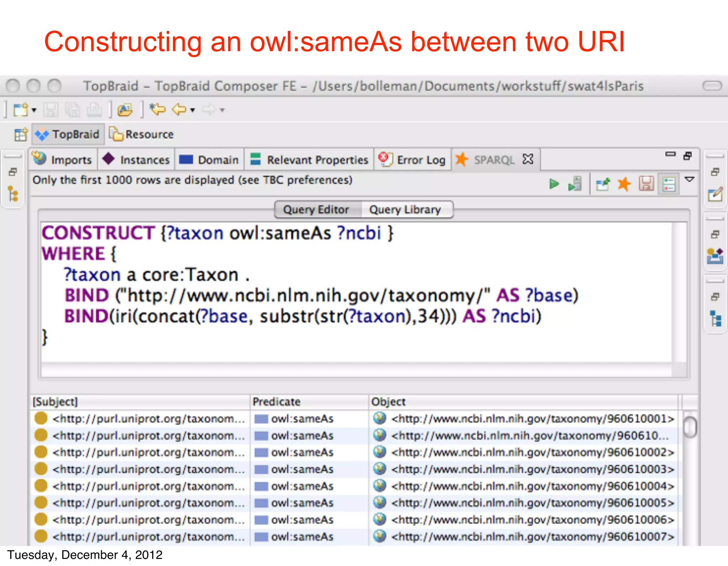Close the SPARQL view tab
This screenshot has width=728, height=566.
pyautogui.click(x=528, y=159)
